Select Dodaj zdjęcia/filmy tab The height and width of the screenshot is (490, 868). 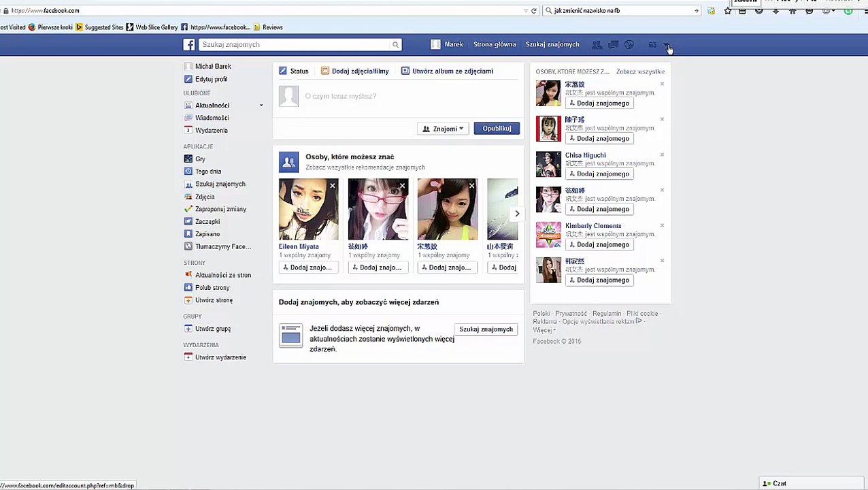(355, 71)
